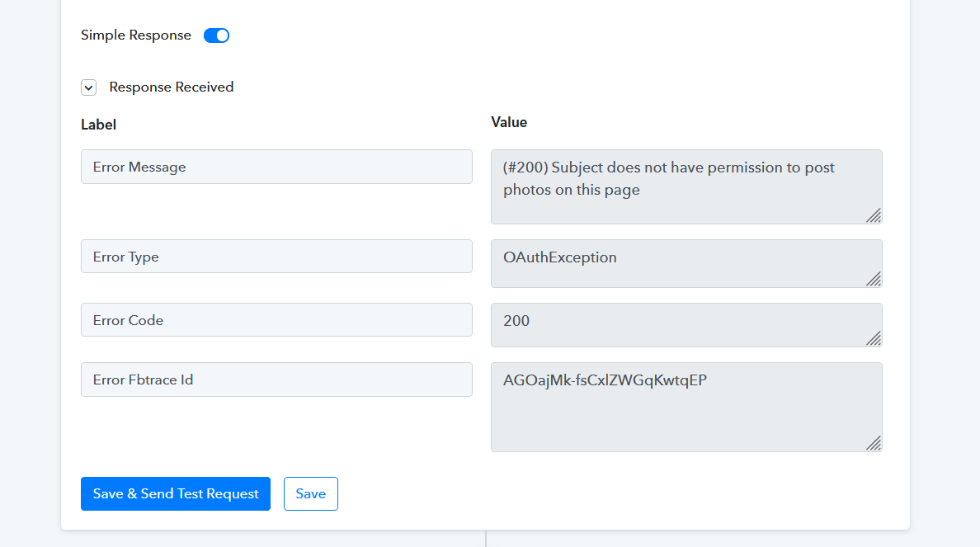Select the Error Type label field
The image size is (980, 547).
(x=276, y=257)
